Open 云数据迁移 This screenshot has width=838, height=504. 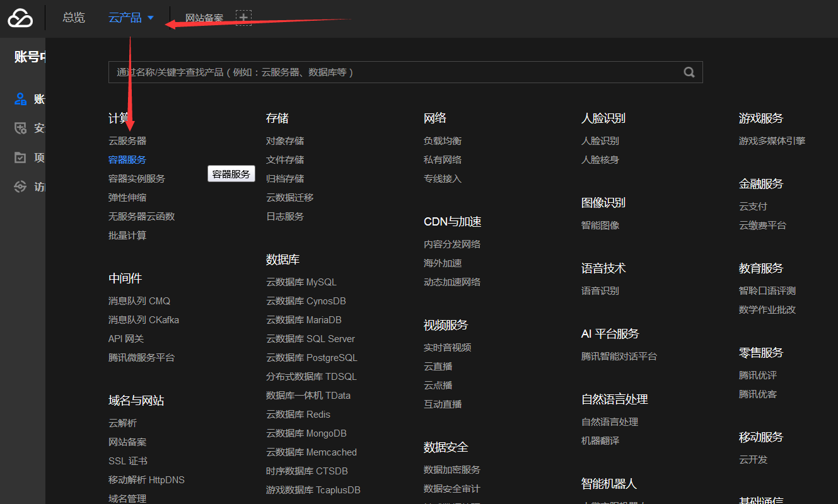click(289, 197)
